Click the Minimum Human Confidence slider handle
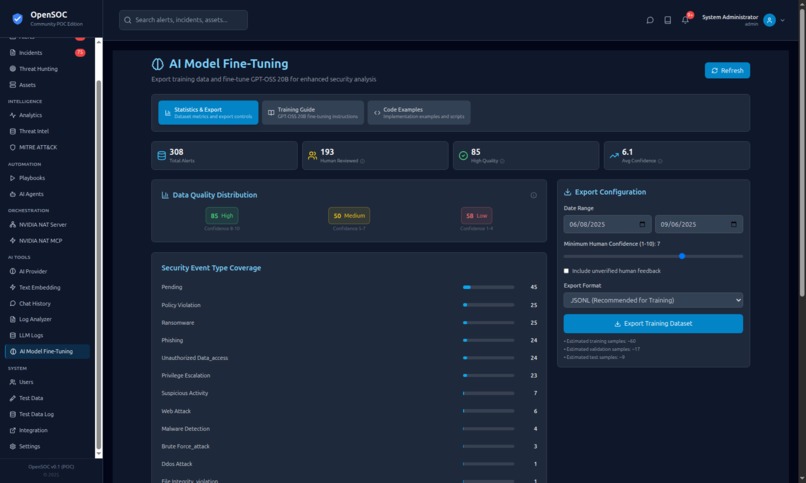This screenshot has height=483, width=806. [x=682, y=256]
